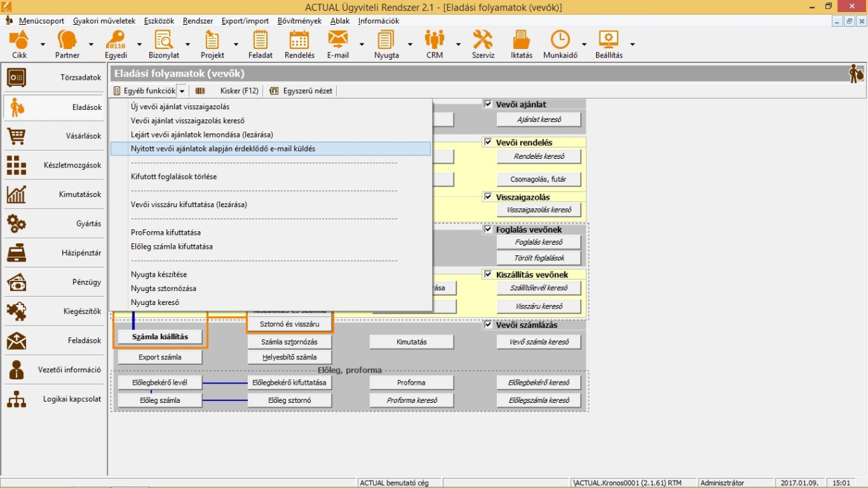Toggle the Vevői számlázás checkbox

pos(488,324)
